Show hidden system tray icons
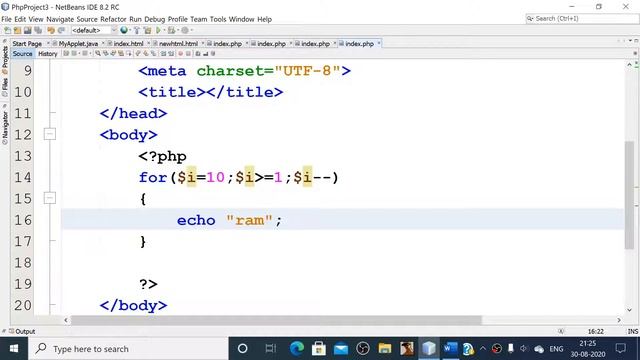Viewport: 640px width, 360px height. (483, 349)
